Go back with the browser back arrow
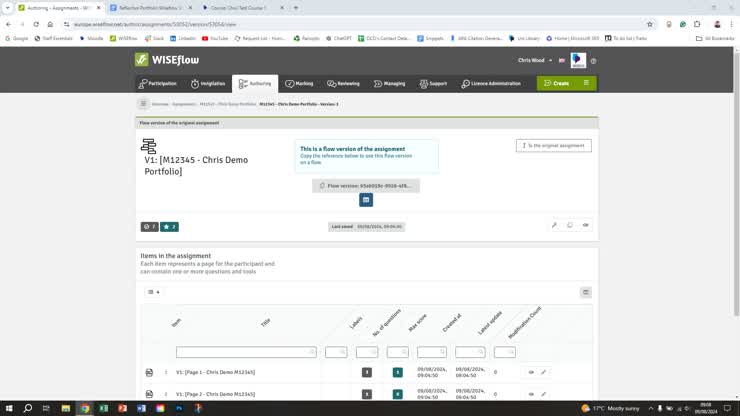 [x=8, y=25]
